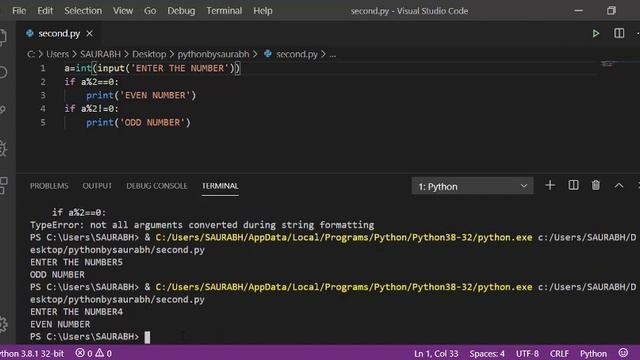Click the UTF-8 encoding indicator
This screenshot has width=640, height=360.
pos(527,353)
